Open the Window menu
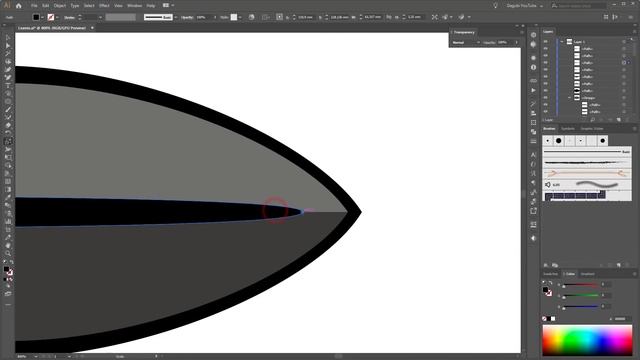This screenshot has height=360, width=640. [134, 6]
